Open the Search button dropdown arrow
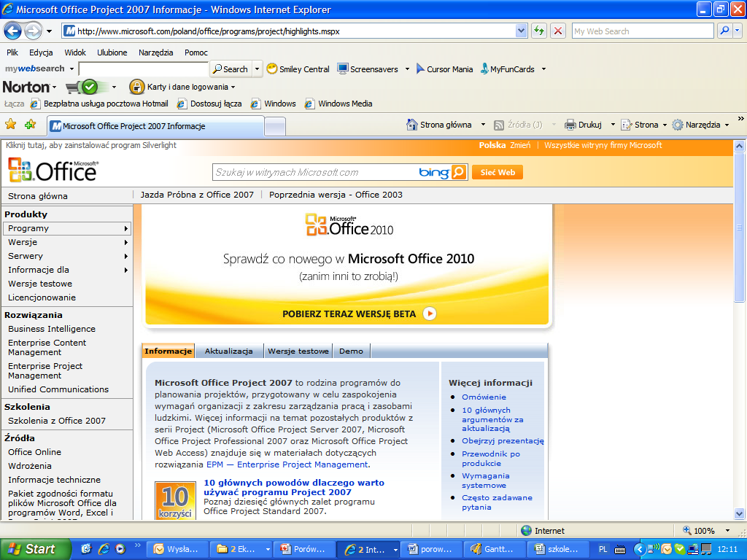This screenshot has height=560, width=747. point(258,69)
